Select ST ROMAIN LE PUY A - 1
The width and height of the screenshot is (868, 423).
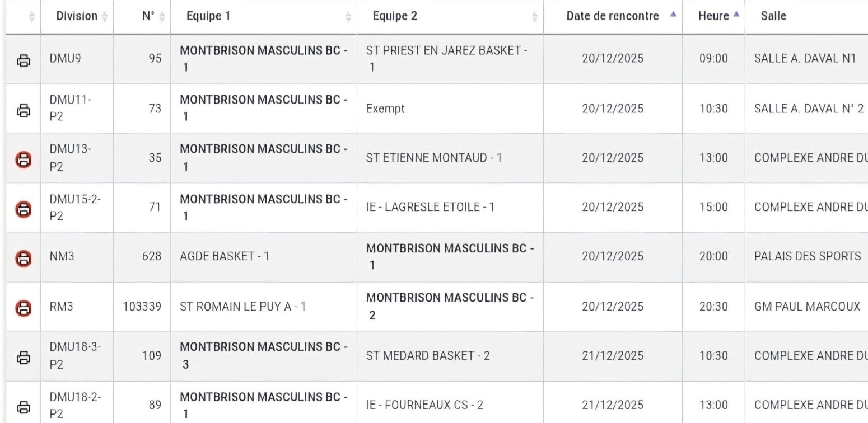click(242, 307)
